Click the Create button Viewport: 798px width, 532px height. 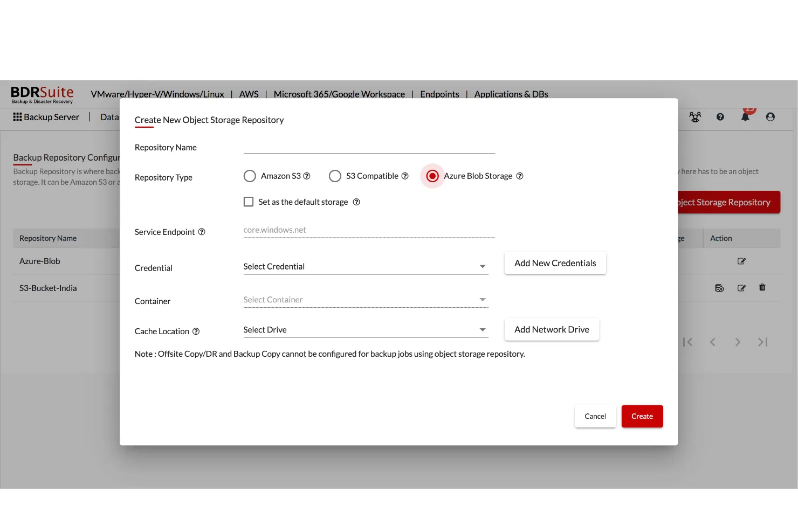pos(642,416)
